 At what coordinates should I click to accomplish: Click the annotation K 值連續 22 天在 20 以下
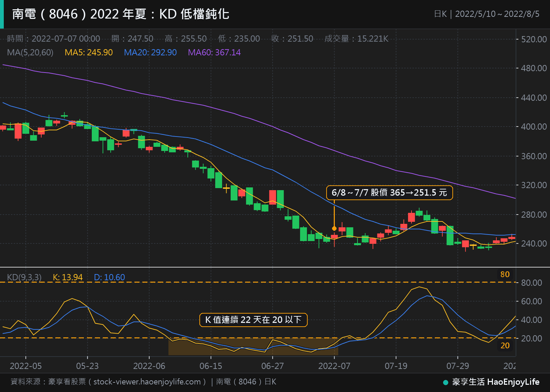pos(253,320)
